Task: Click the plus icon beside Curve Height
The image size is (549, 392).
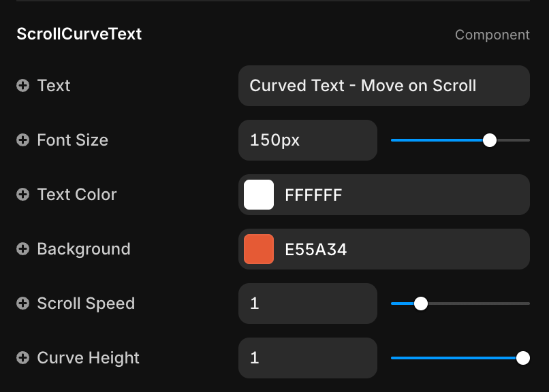Action: click(23, 358)
